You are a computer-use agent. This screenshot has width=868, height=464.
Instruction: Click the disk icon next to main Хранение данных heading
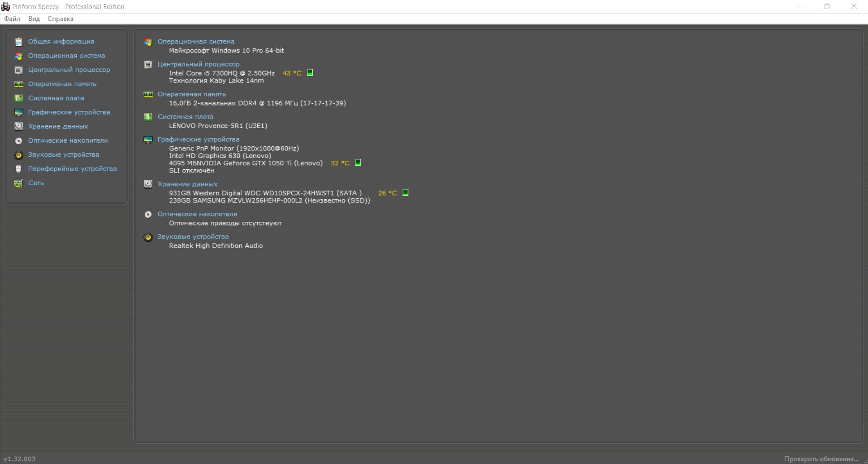(x=148, y=184)
